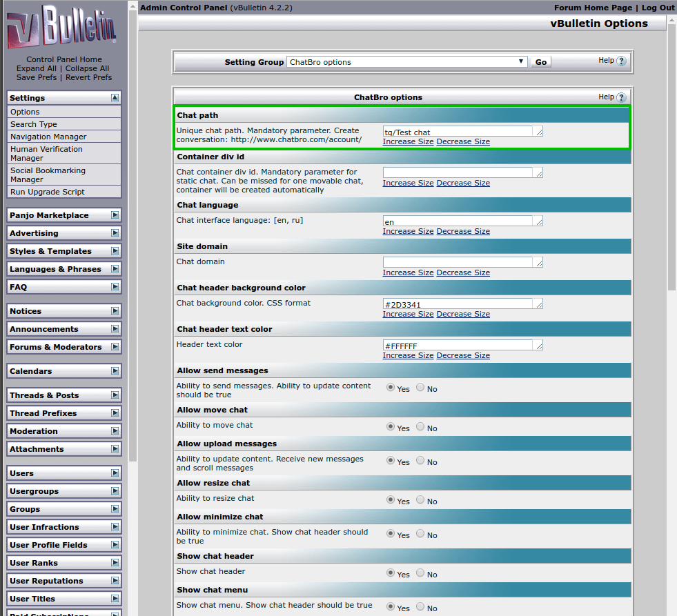
Task: Open Navigation Manager menu item
Action: click(x=64, y=137)
